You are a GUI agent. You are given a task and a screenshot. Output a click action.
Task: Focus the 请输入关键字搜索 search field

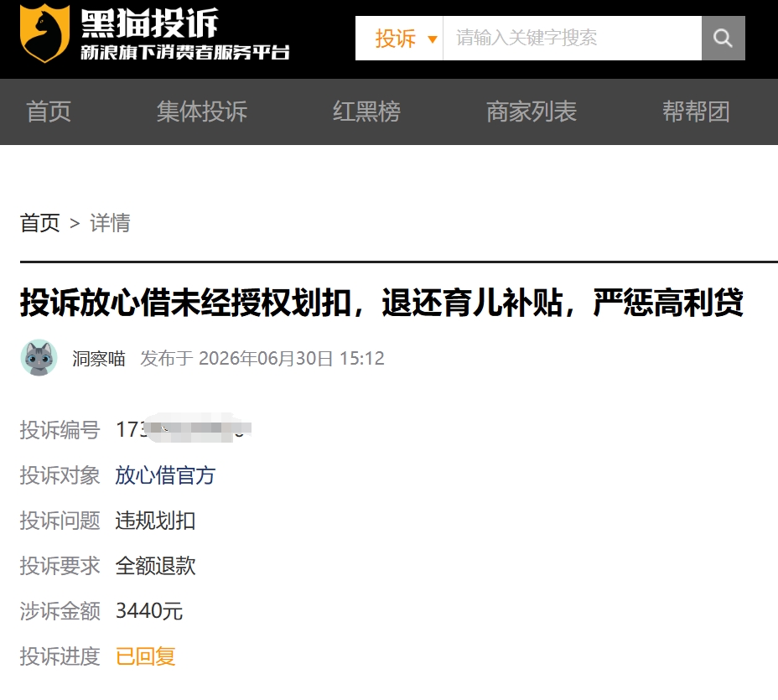[572, 39]
